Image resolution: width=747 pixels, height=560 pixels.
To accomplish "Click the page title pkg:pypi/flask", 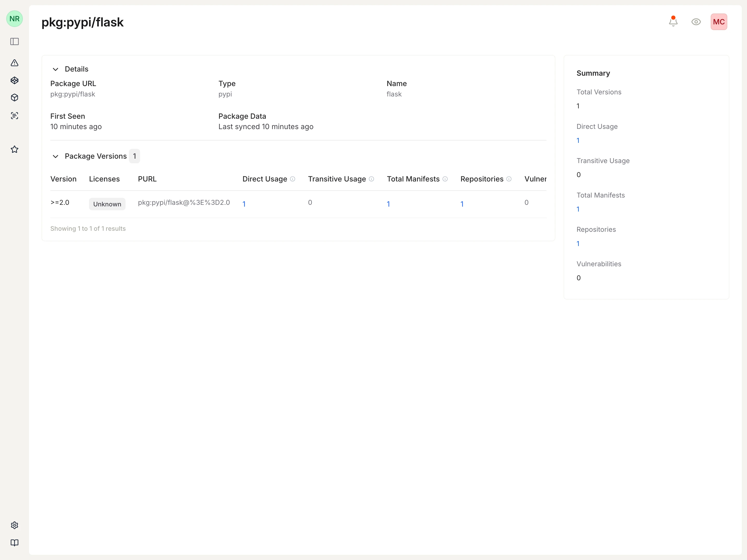I will click(x=82, y=22).
